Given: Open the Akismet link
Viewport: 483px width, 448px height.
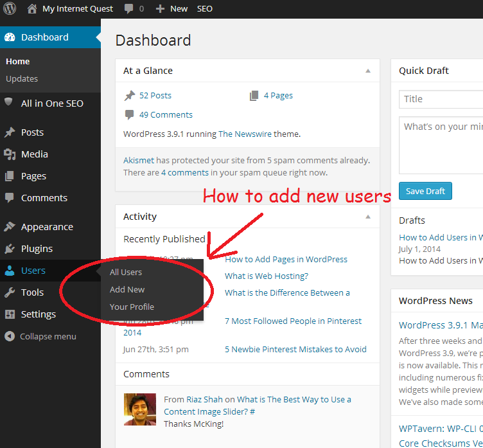Looking at the screenshot, I should tap(139, 160).
